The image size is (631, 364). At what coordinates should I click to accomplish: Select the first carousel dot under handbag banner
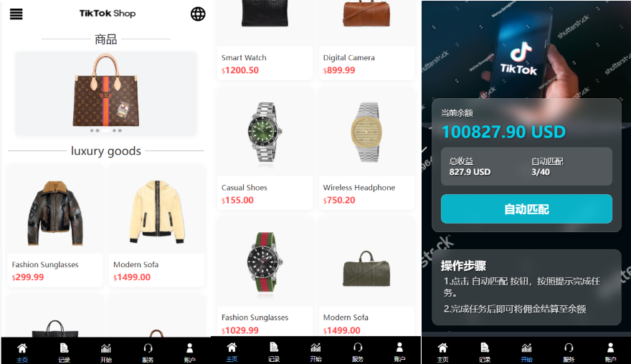(x=92, y=130)
